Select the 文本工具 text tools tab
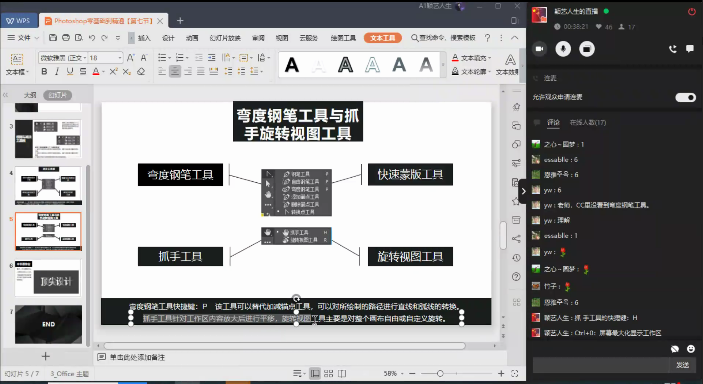This screenshot has height=384, width=703. [382, 38]
